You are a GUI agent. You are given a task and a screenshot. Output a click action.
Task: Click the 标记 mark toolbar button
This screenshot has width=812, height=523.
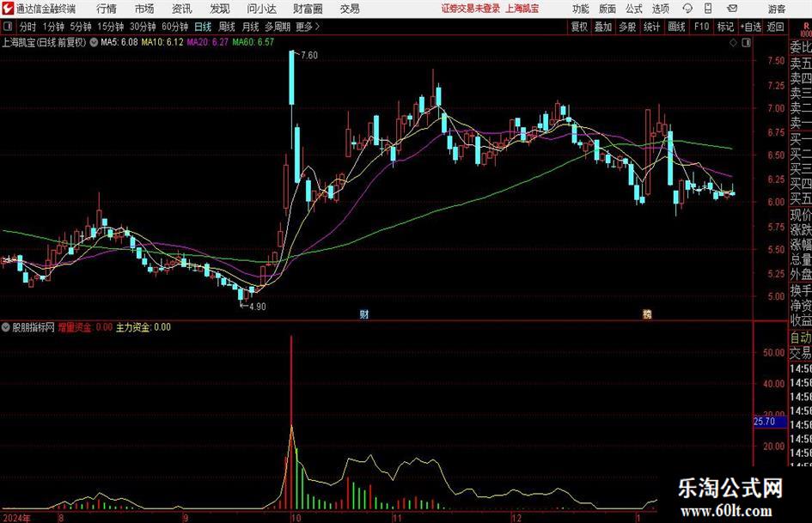[725, 27]
